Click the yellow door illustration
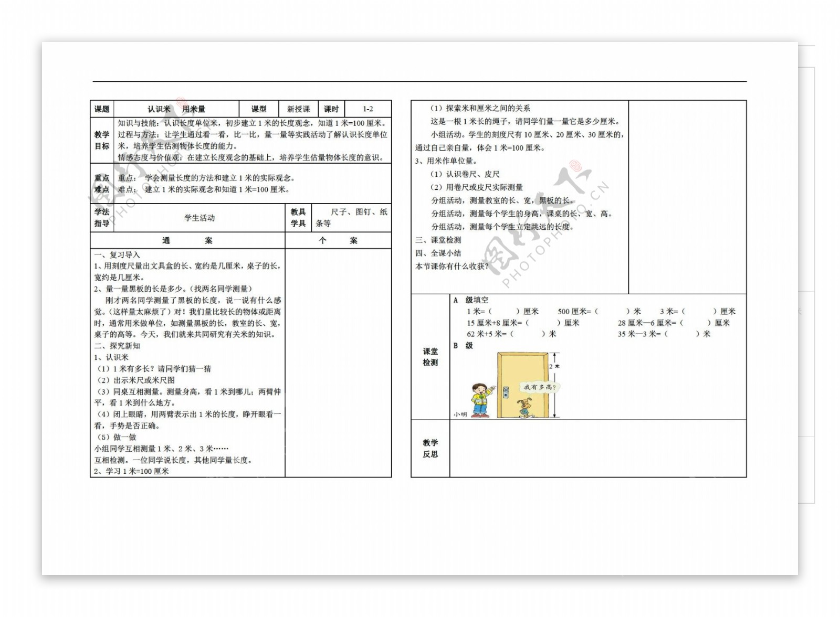The width and height of the screenshot is (840, 617). (522, 385)
